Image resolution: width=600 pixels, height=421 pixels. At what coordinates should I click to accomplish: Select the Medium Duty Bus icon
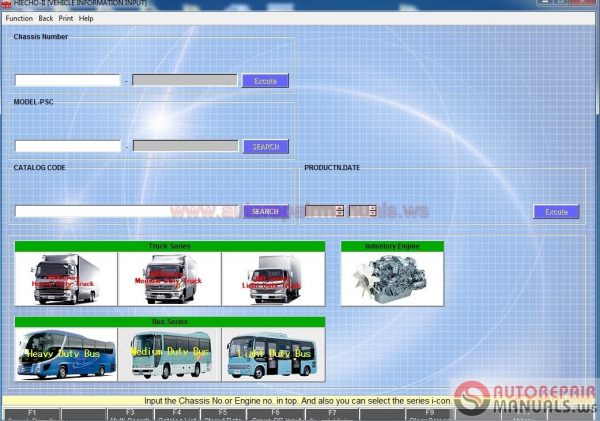point(170,354)
